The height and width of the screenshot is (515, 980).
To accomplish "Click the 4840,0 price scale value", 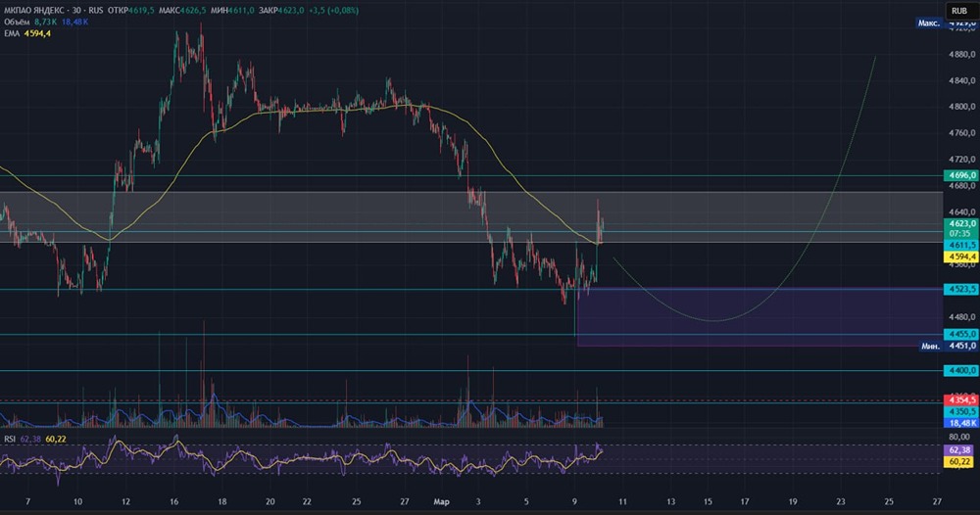I will (961, 80).
